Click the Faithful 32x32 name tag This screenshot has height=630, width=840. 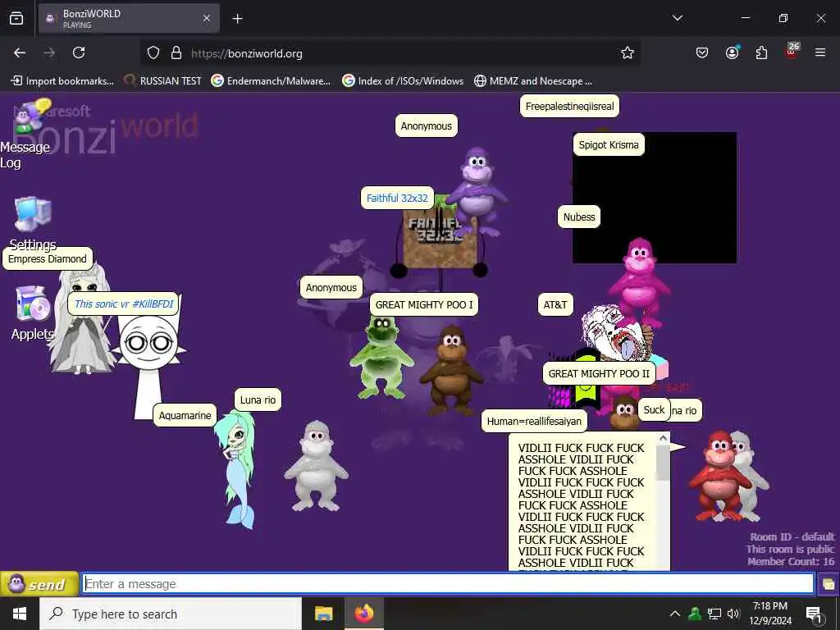pyautogui.click(x=397, y=199)
